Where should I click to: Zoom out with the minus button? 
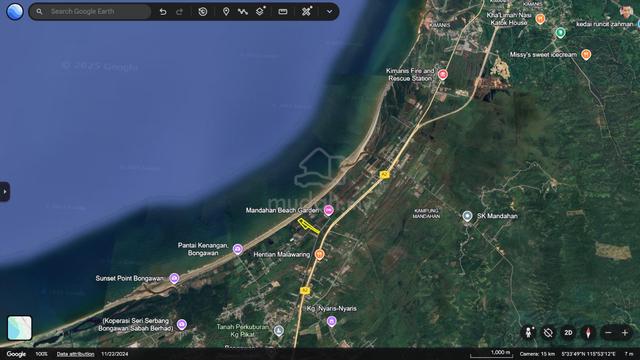[608, 333]
